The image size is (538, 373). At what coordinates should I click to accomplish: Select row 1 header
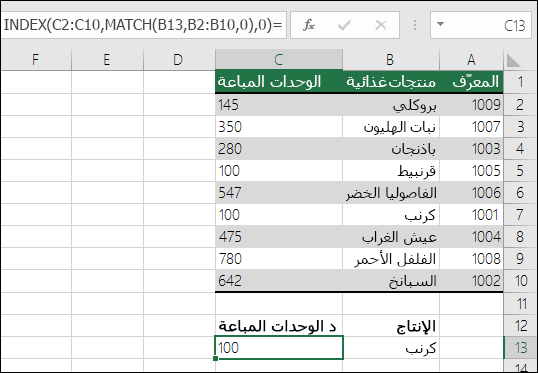point(521,82)
